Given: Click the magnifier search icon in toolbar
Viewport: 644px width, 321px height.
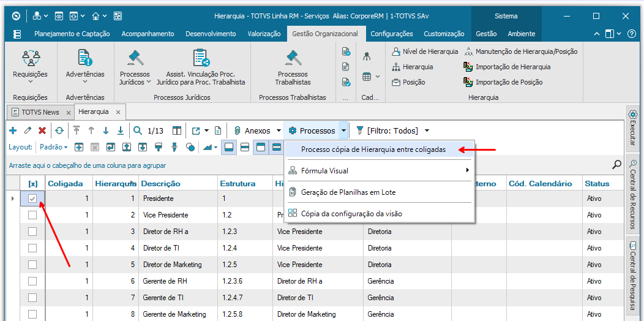Looking at the screenshot, I should pyautogui.click(x=138, y=130).
